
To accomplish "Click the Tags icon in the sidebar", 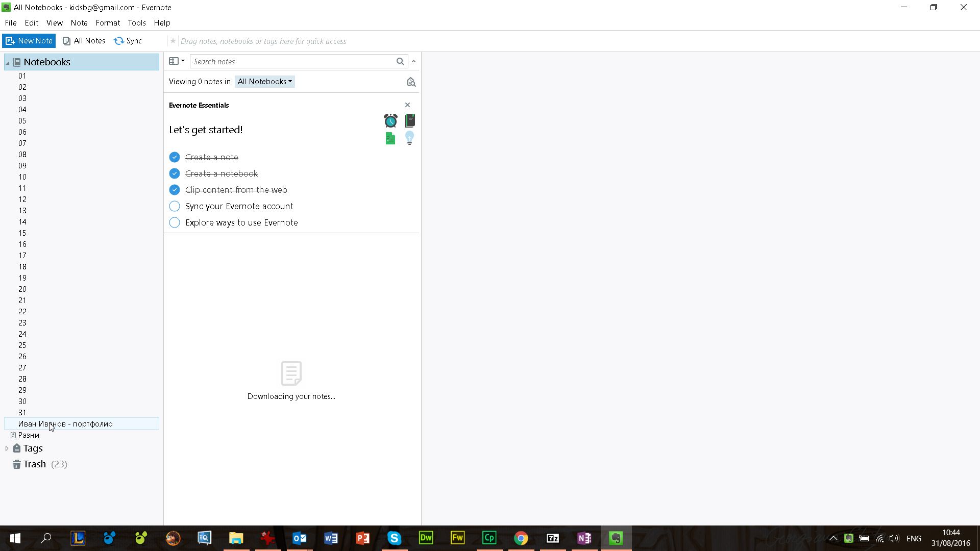I will [17, 448].
